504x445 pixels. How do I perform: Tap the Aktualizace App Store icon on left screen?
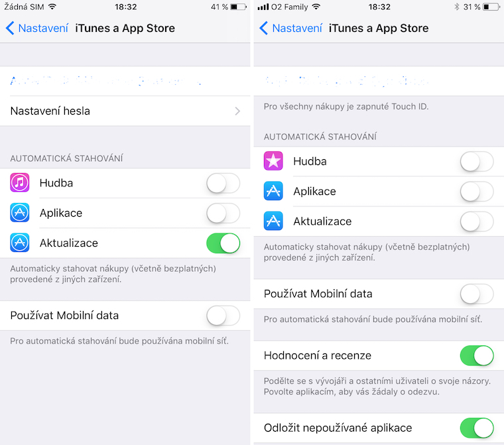(20, 243)
